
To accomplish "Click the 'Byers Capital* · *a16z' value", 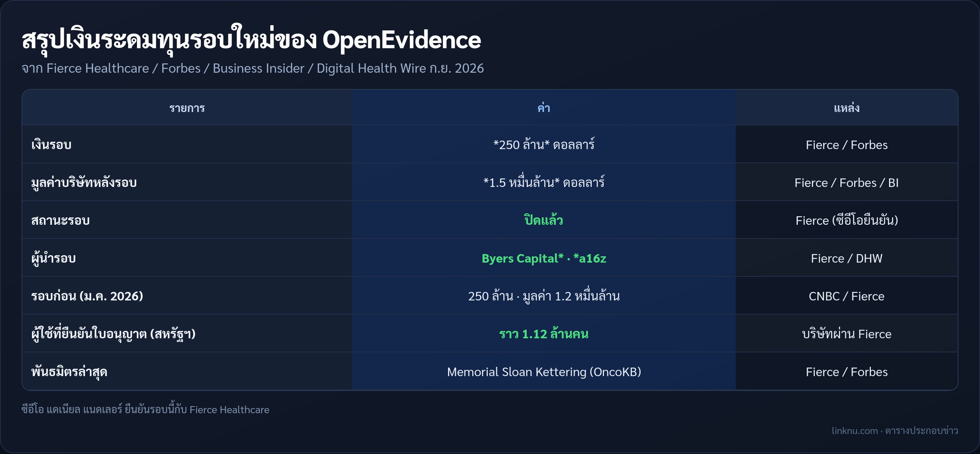I will [544, 259].
